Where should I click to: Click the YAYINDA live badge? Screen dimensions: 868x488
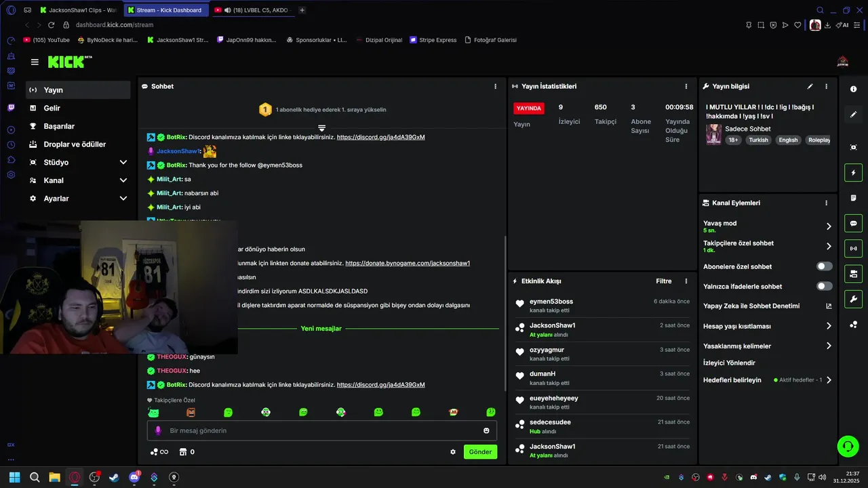point(529,108)
